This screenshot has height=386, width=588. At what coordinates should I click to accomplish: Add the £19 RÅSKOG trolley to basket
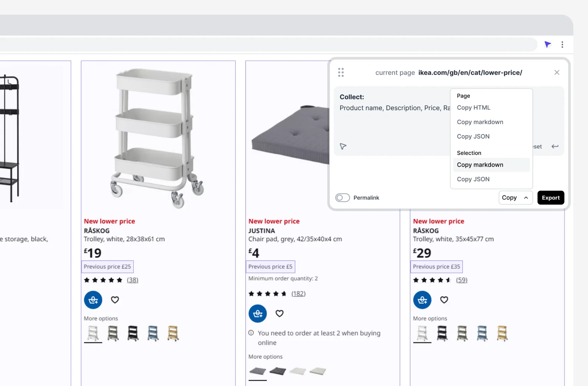(x=93, y=300)
